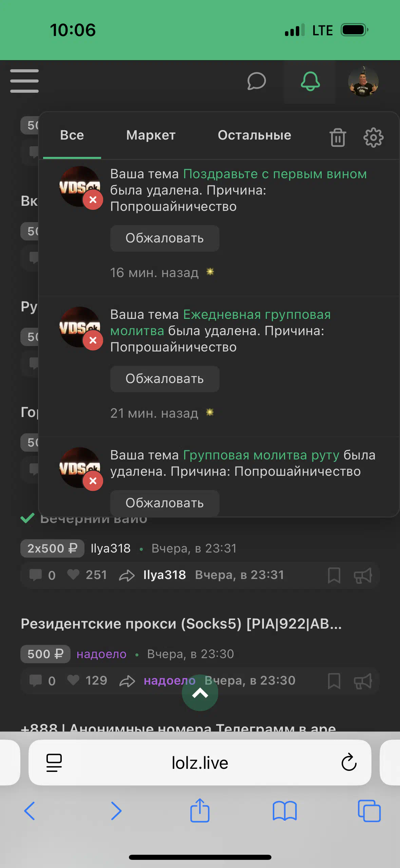Image resolution: width=400 pixels, height=868 pixels.
Task: Open the Групповая молитва руту topic link
Action: pos(261,455)
